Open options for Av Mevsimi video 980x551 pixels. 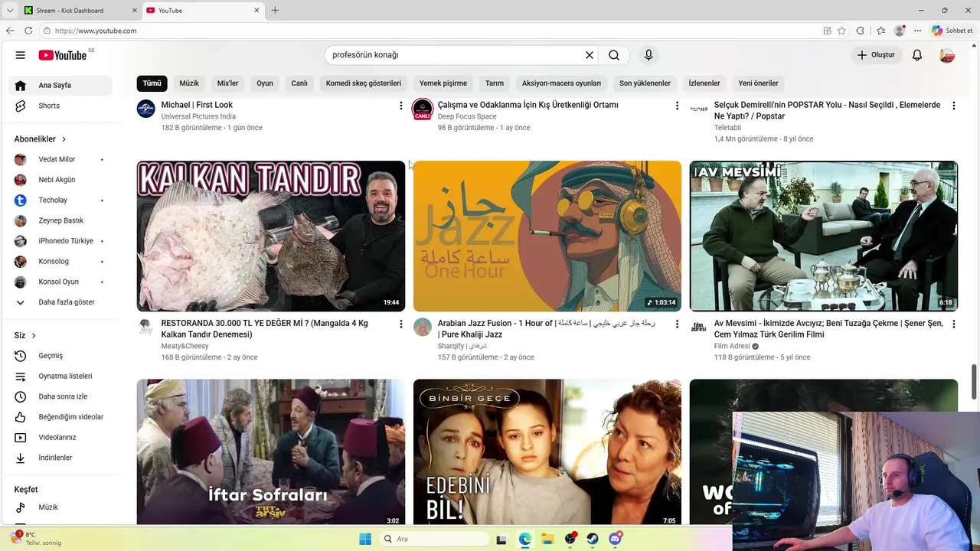(x=953, y=324)
